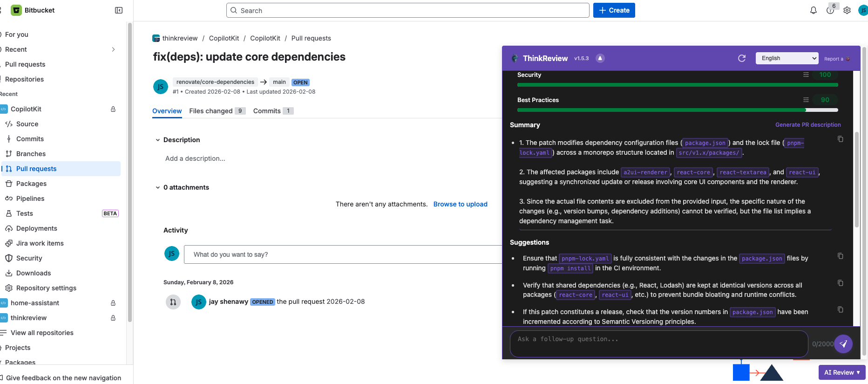Viewport: 868px width, 384px height.
Task: Click the home-assistant lock icon
Action: (113, 303)
